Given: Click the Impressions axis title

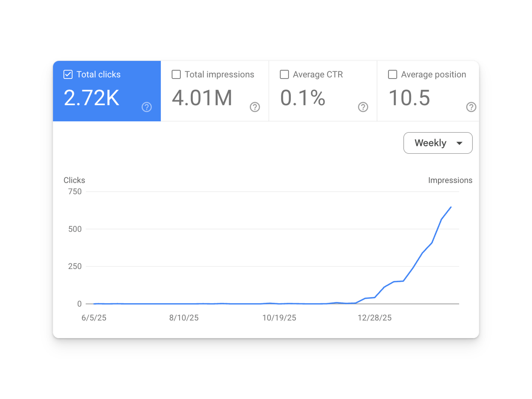Looking at the screenshot, I should pyautogui.click(x=450, y=180).
